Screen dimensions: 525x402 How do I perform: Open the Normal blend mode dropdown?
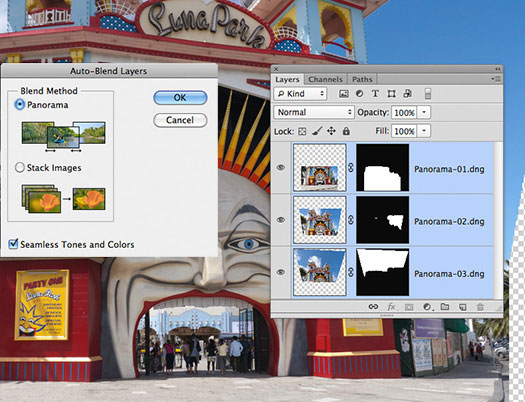pyautogui.click(x=314, y=112)
